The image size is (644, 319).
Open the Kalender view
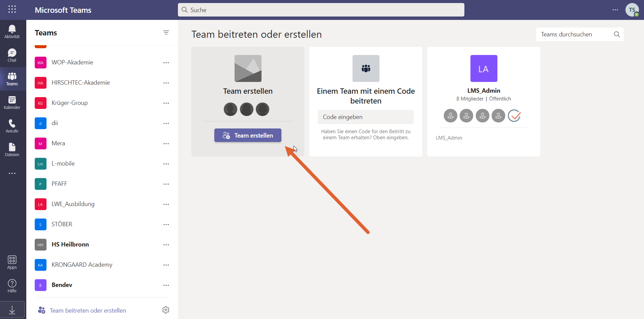pyautogui.click(x=12, y=103)
